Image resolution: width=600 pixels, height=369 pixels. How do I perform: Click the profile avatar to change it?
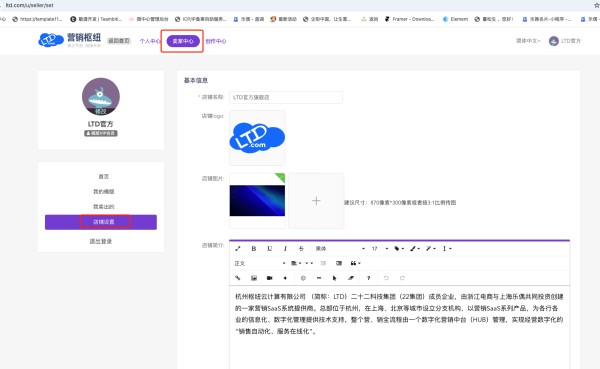click(x=101, y=96)
